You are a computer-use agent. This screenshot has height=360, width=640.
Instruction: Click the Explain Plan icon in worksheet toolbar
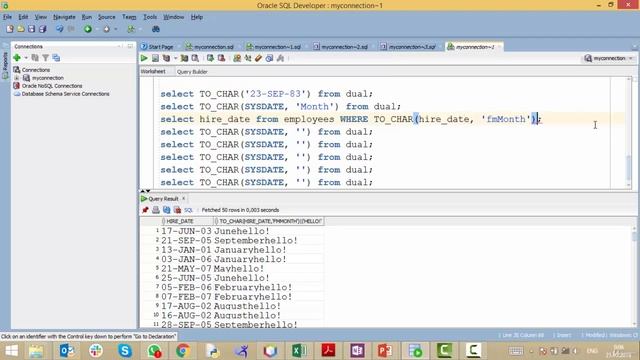pyautogui.click(x=167, y=58)
